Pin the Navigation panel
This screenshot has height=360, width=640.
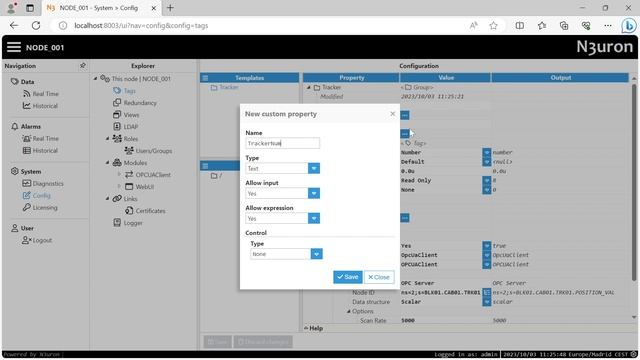(x=83, y=65)
